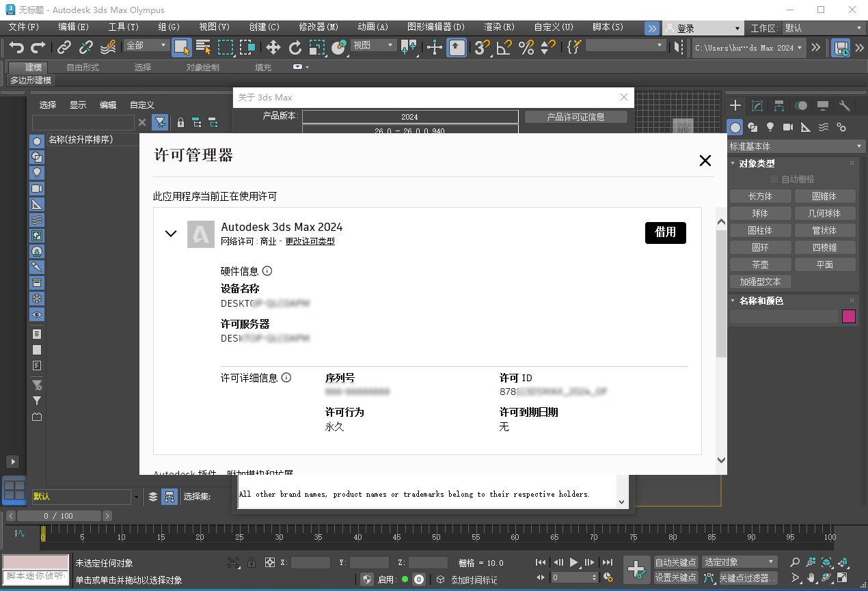
Task: Click 产品许可证信息 button
Action: point(576,117)
